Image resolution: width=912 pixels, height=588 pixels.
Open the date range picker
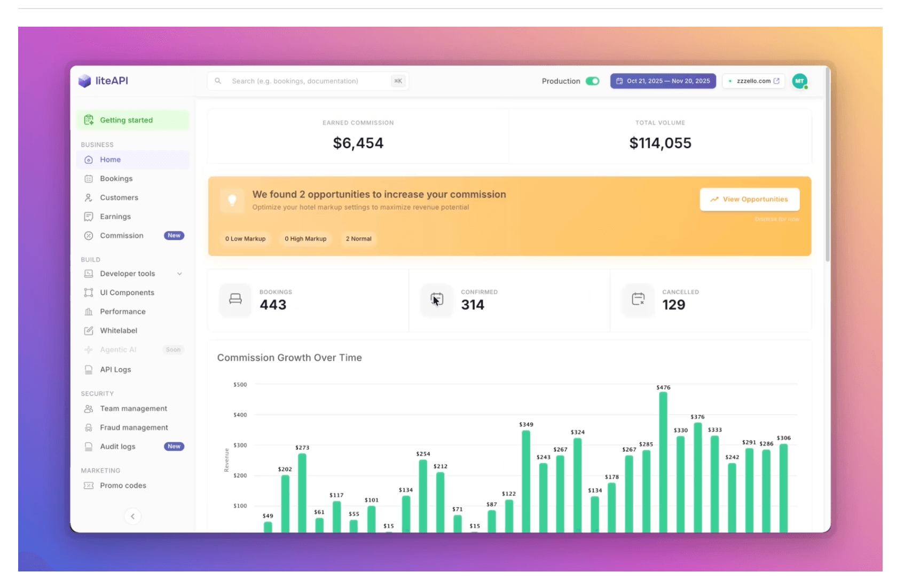click(663, 81)
